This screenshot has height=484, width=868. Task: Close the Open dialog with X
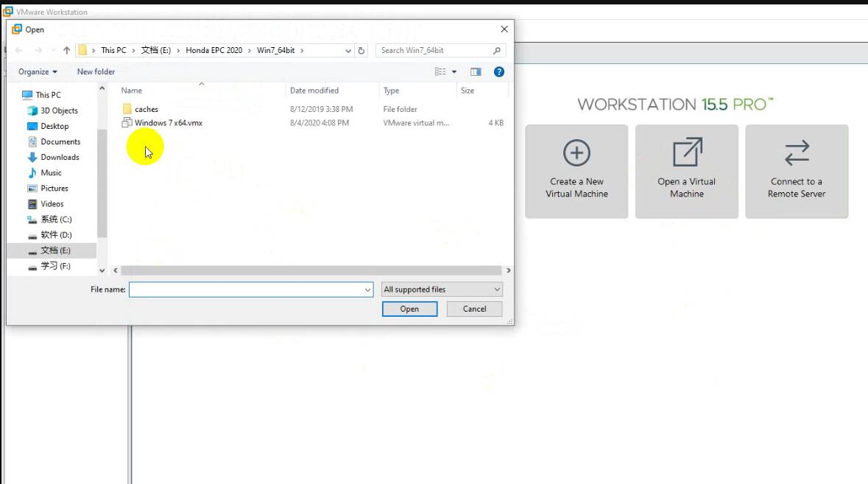pos(504,29)
